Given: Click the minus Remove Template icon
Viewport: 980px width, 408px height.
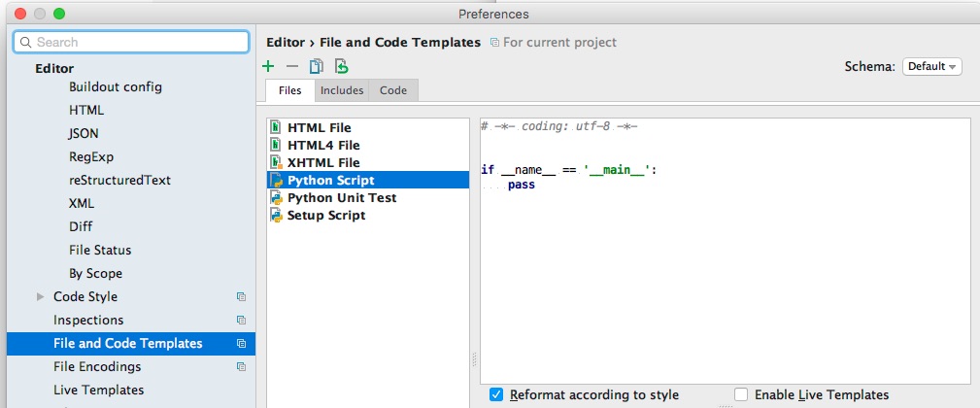Looking at the screenshot, I should 292,66.
